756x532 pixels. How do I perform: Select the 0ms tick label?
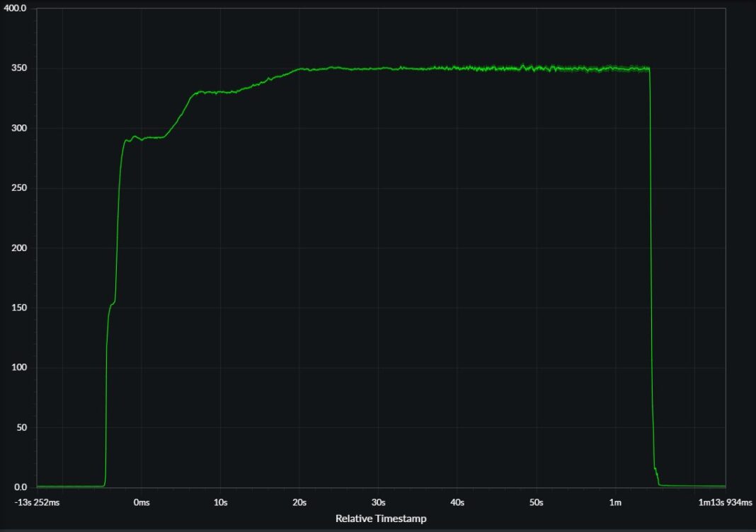(x=142, y=502)
